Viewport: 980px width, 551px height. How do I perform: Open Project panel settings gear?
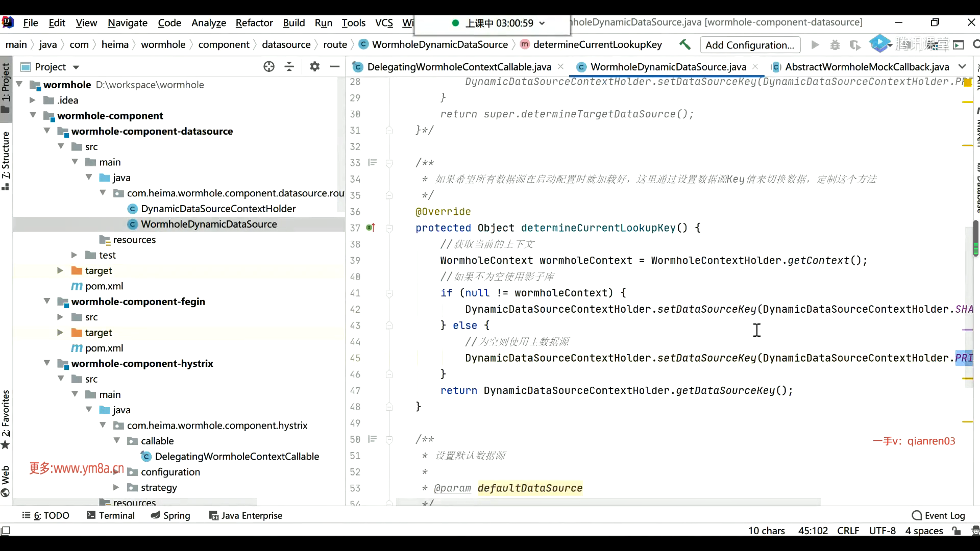(x=314, y=67)
